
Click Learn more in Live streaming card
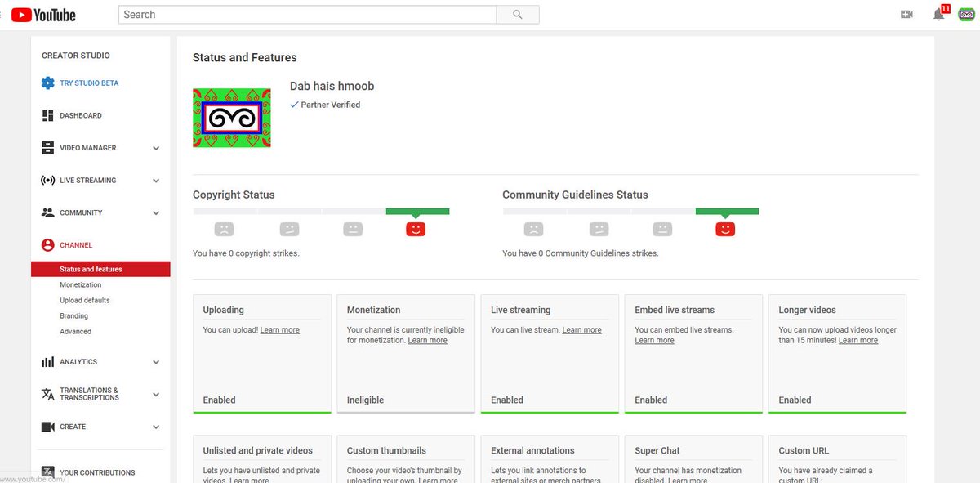(x=581, y=330)
